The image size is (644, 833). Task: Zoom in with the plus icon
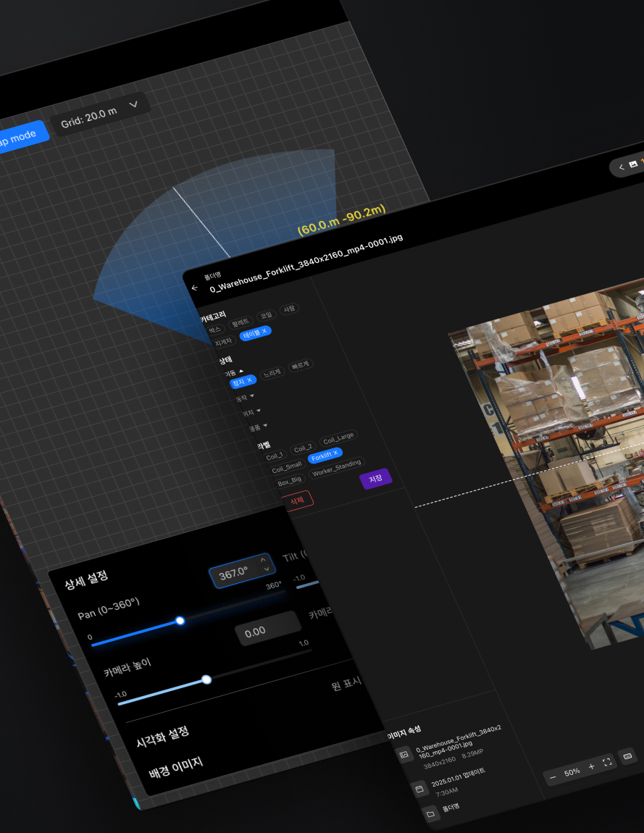(x=591, y=766)
